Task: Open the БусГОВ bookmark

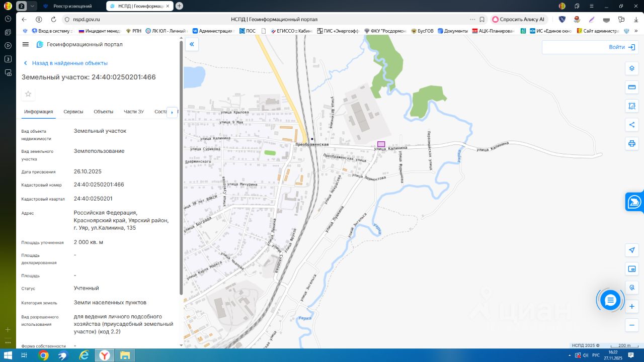Action: pyautogui.click(x=422, y=31)
